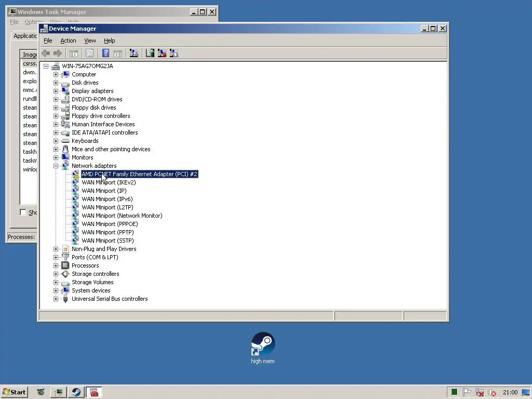
Task: Expand the Computer category
Action: tap(56, 74)
